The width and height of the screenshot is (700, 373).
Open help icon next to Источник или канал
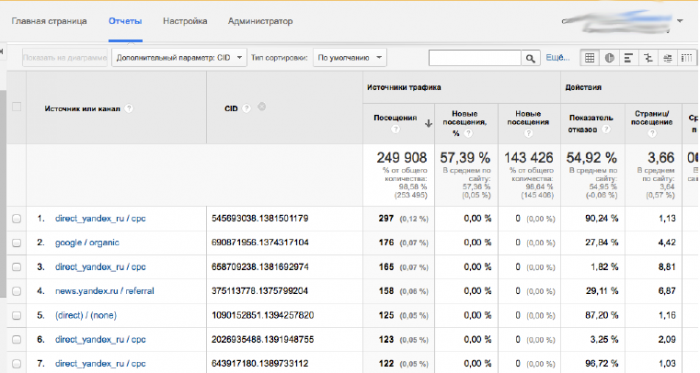[129, 108]
